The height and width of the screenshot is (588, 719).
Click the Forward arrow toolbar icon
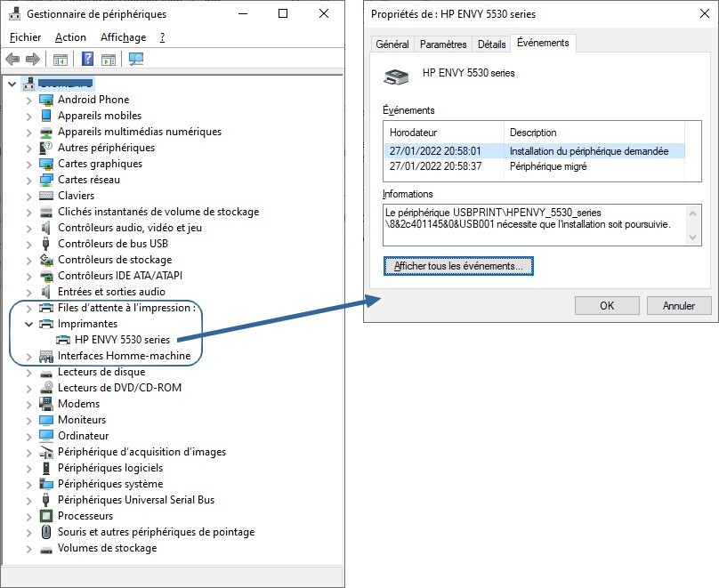(x=33, y=59)
